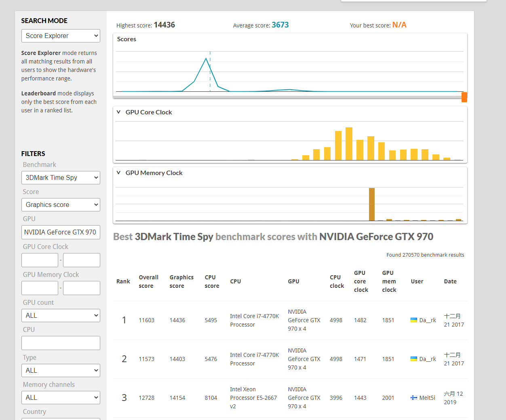Screen dimensions: 506x420
Task: Open user Meit5i profile link
Action: point(427,398)
